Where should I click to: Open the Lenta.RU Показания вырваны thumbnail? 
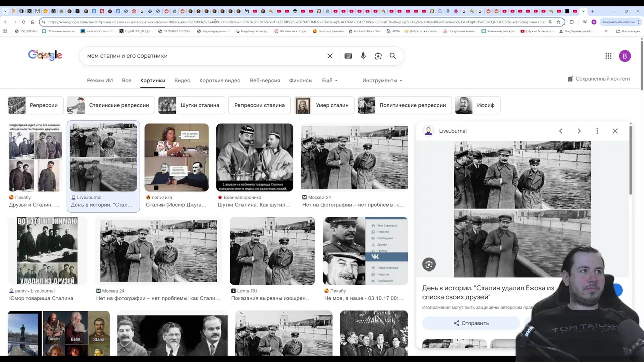pyautogui.click(x=272, y=251)
